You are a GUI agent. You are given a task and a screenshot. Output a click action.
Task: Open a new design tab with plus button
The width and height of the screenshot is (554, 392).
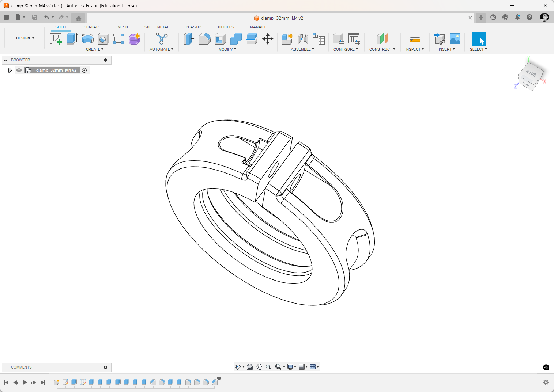(x=481, y=18)
